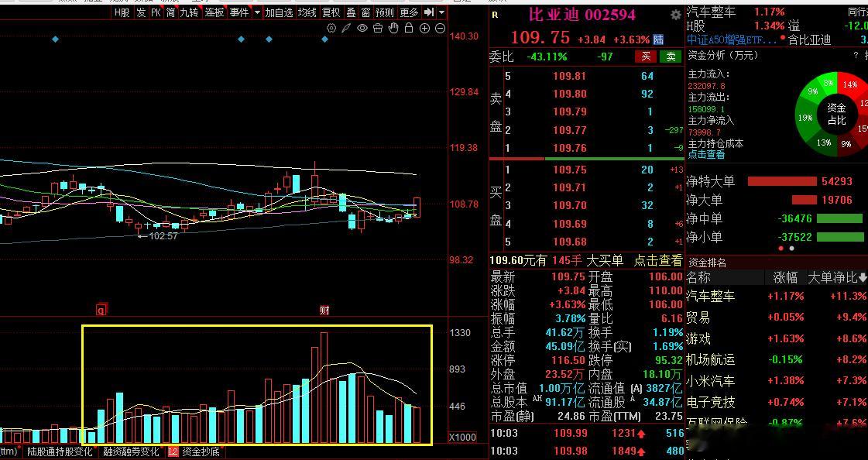Select the drawing pen tool
868x460 pixels.
(347, 28)
